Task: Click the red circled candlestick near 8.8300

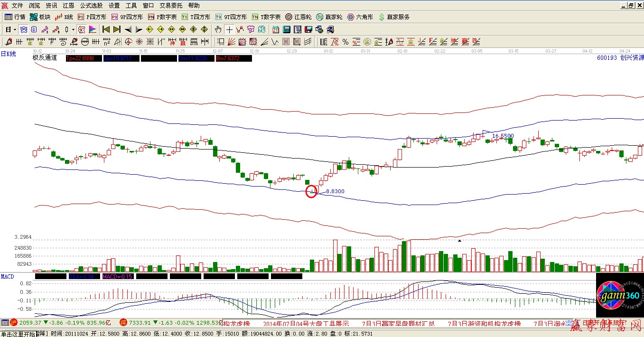Action: [x=311, y=192]
